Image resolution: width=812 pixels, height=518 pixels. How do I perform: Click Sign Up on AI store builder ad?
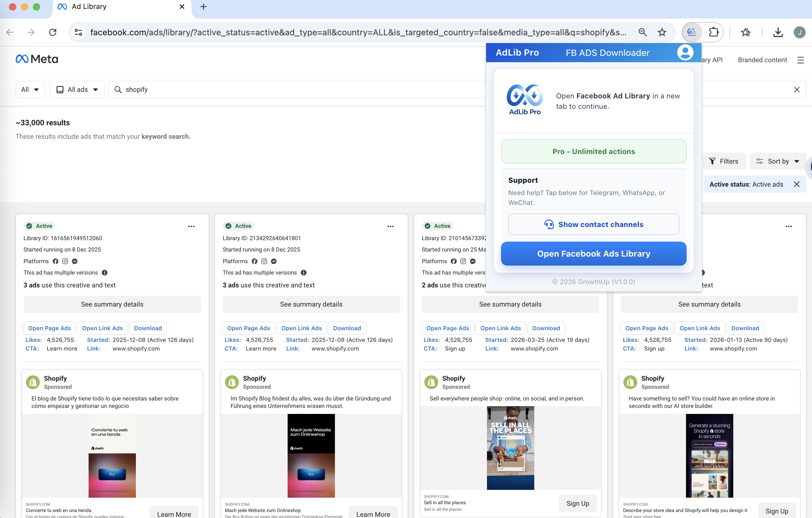pos(777,511)
